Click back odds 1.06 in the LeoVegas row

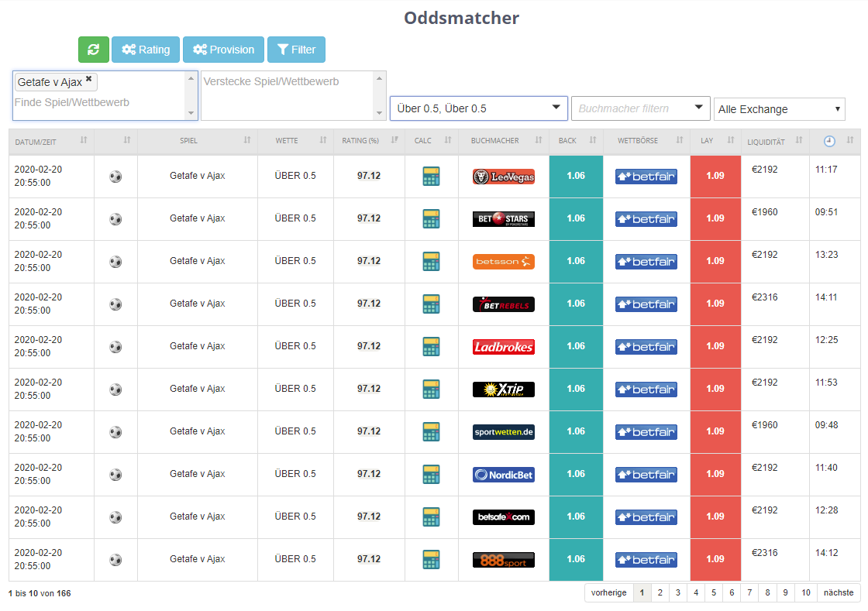576,177
